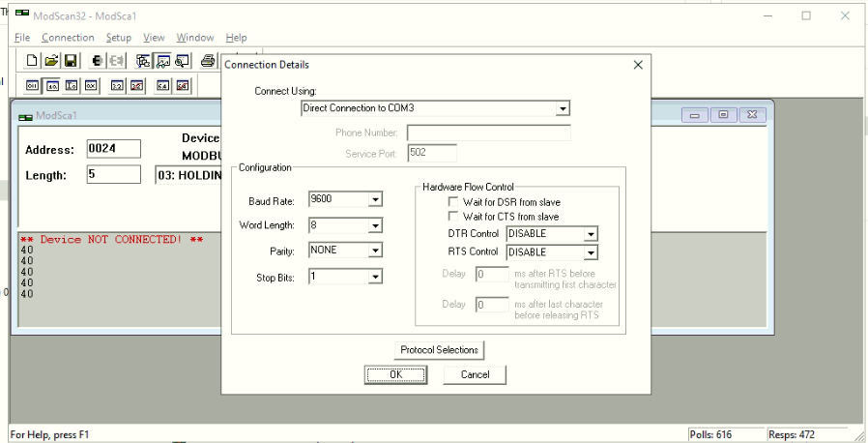
Task: Minimize the ModSca1 child window
Action: (x=695, y=115)
